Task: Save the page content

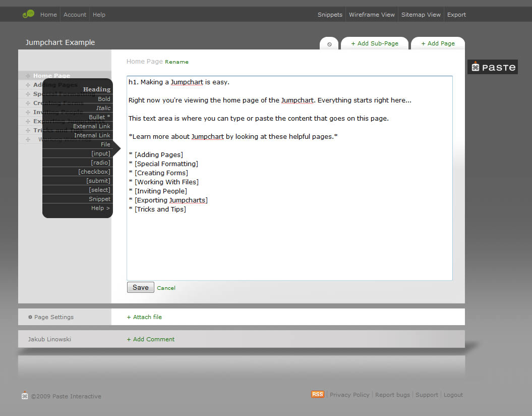Action: tap(141, 287)
